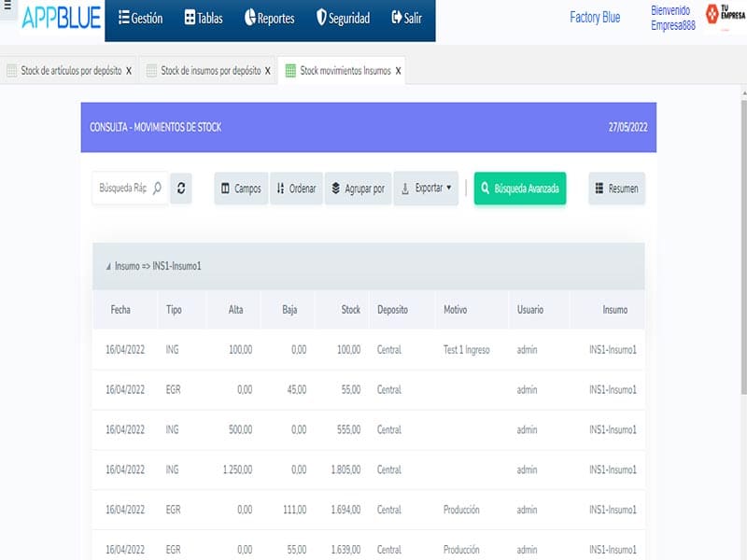747x560 pixels.
Task: Click the Resumen button
Action: click(616, 188)
